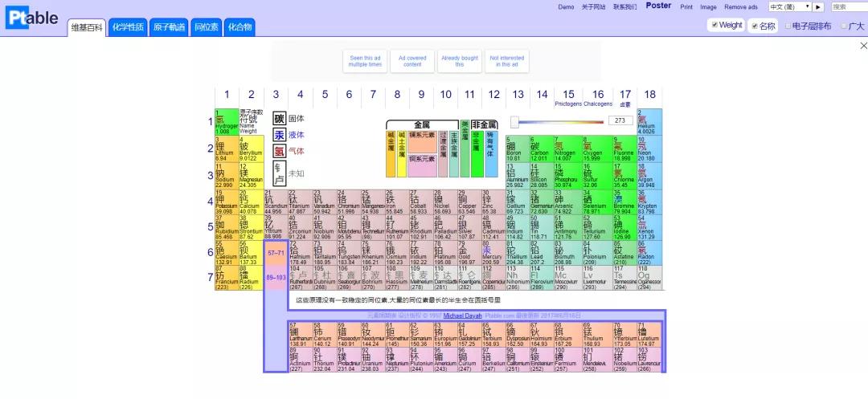Select the solid state (固体) carbon icon
Screen dimensions: 868x399
pyautogui.click(x=279, y=119)
